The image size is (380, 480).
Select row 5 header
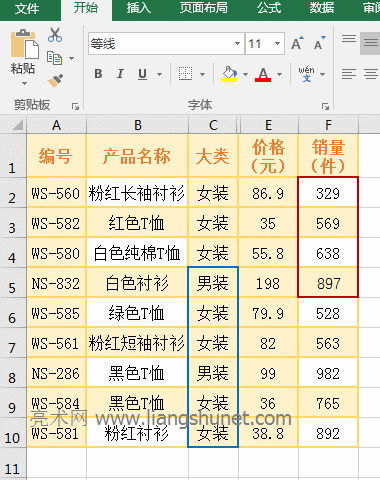pos(13,283)
